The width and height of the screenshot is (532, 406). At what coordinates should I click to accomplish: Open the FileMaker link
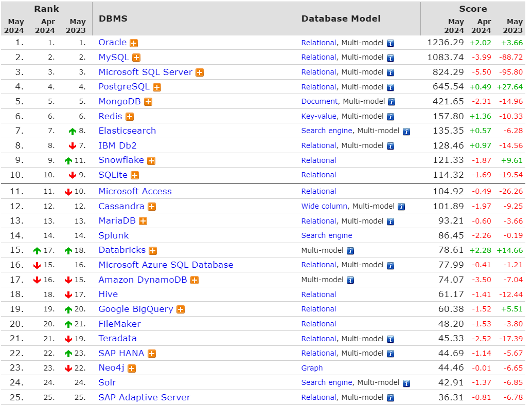119,324
